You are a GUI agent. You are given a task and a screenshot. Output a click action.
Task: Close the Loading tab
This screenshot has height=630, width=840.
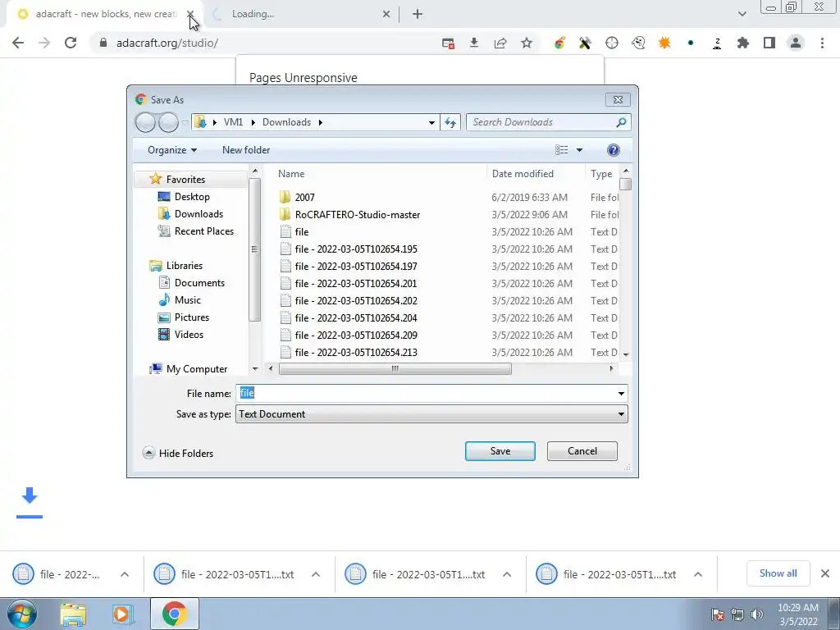pyautogui.click(x=386, y=15)
